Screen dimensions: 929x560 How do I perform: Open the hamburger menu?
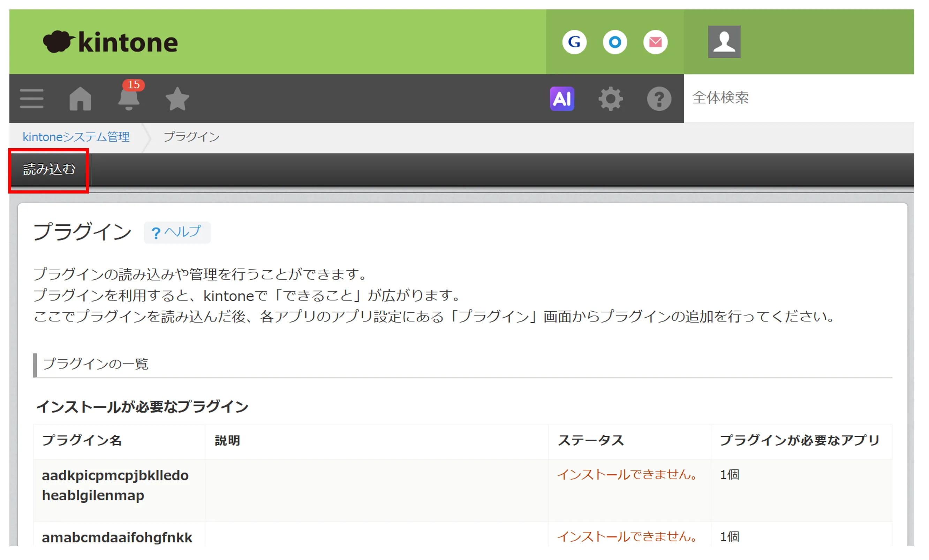point(32,99)
